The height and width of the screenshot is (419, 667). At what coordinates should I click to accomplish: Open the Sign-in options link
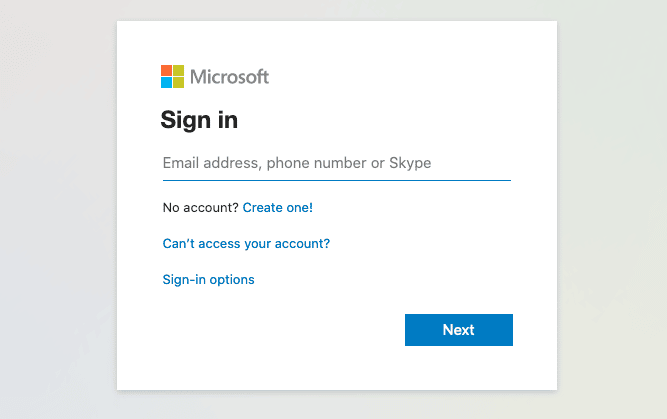208,279
